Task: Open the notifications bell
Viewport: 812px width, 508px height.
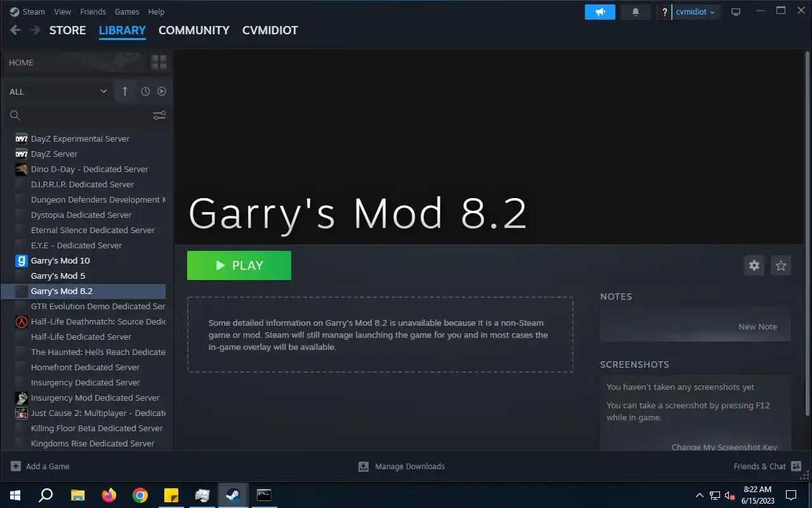Action: (x=635, y=12)
